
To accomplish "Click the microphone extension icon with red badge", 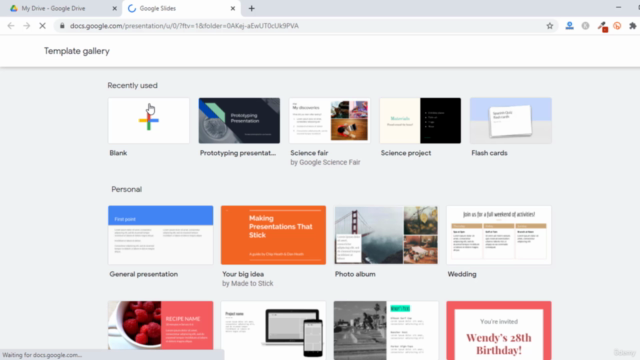I will 602,26.
